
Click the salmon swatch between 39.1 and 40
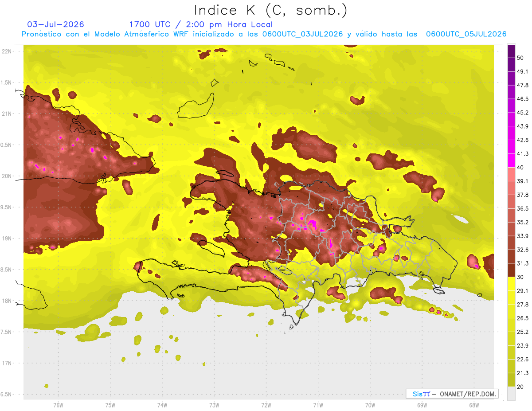coord(511,174)
